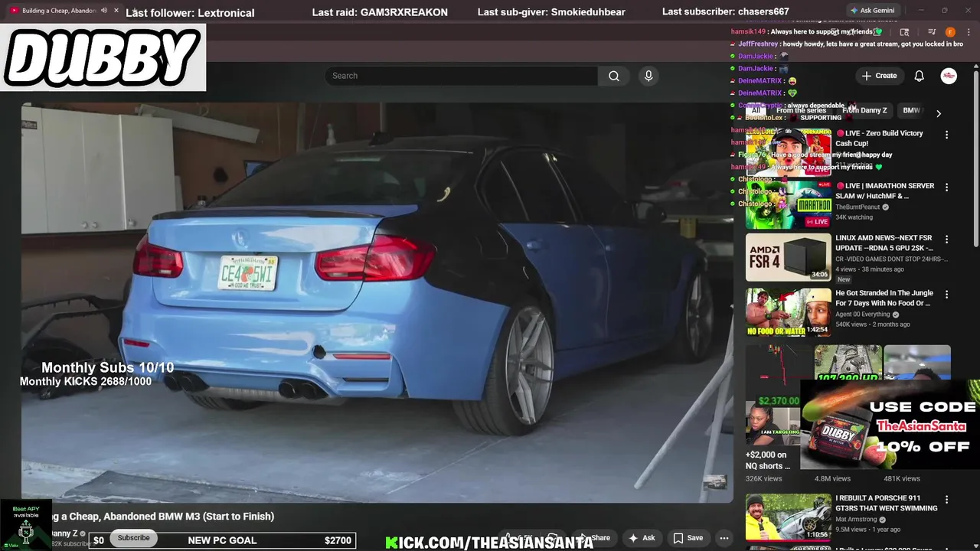Viewport: 980px width, 551px height.
Task: Select the From Danny Z chip
Action: tap(864, 110)
